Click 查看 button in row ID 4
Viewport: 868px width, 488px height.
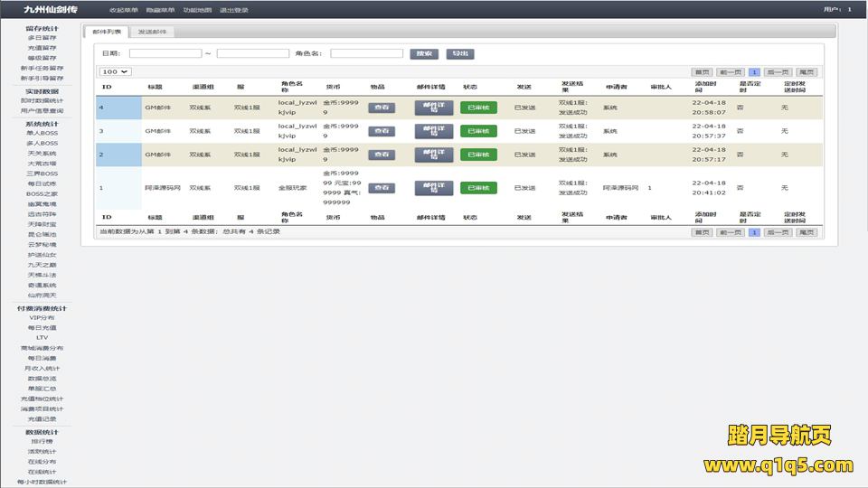pos(382,107)
